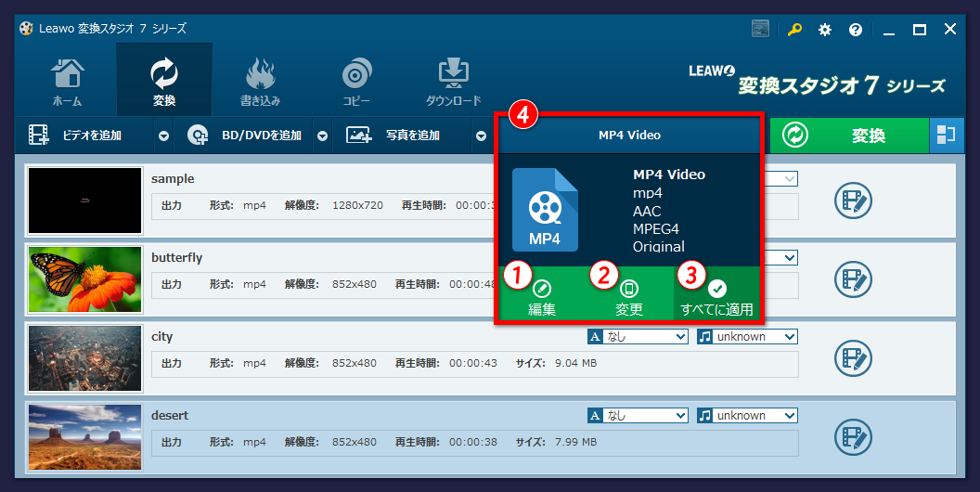
Task: Open the settings gear icon in title bar
Action: coord(824,30)
